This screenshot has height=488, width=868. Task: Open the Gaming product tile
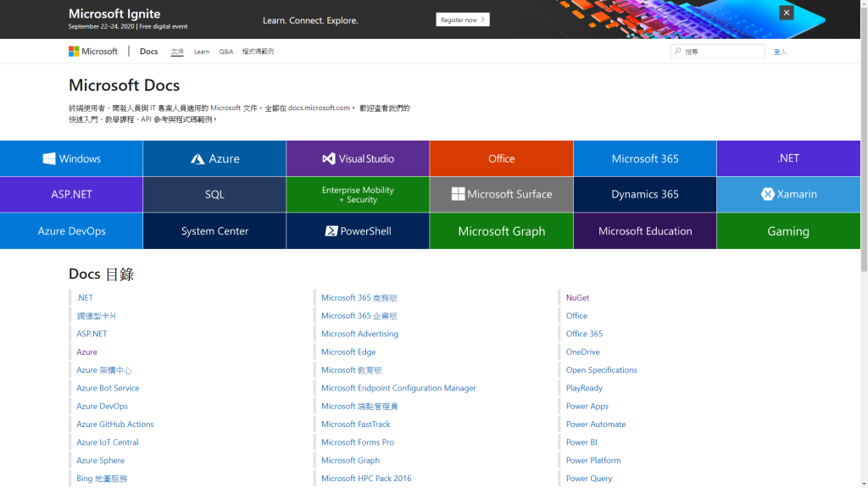tap(788, 231)
